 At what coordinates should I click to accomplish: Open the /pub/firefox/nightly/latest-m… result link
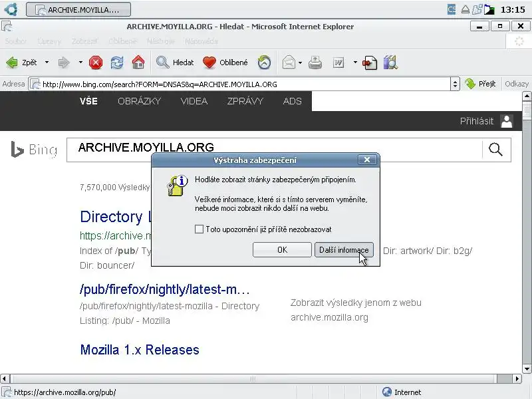pyautogui.click(x=165, y=289)
